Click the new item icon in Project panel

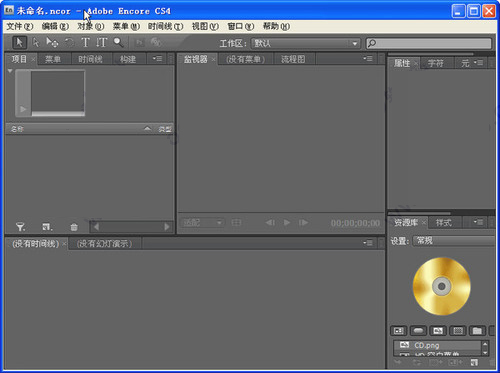pyautogui.click(x=47, y=227)
